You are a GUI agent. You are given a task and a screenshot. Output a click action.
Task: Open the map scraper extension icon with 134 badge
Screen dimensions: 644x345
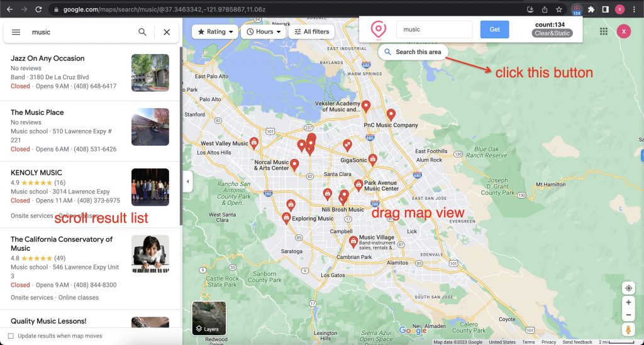point(577,9)
